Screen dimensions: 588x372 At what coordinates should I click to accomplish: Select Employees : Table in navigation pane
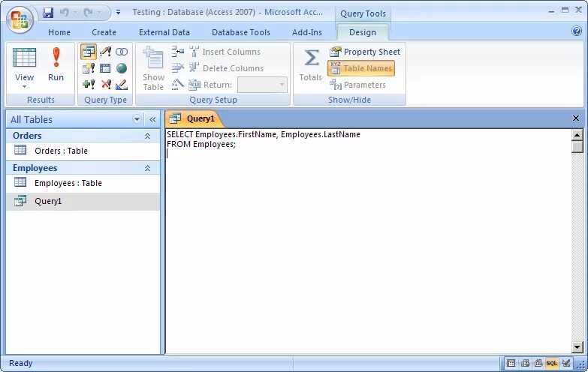[83, 183]
